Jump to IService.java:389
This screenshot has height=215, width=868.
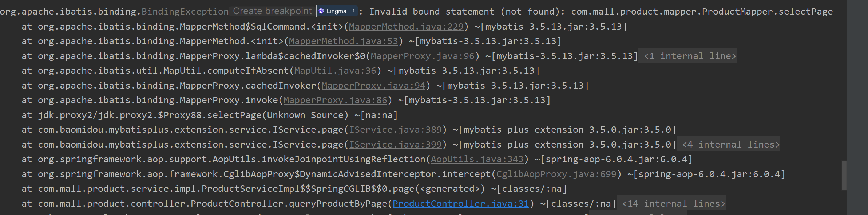pos(395,130)
